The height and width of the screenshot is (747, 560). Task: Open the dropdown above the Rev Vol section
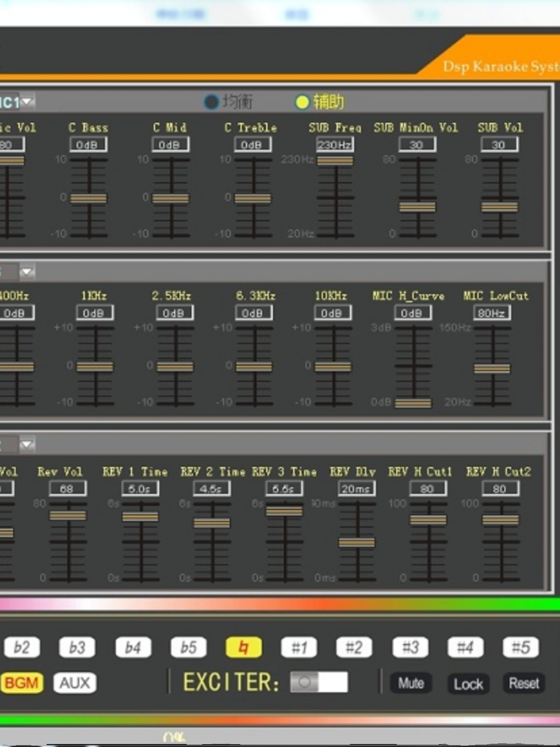coord(27,444)
